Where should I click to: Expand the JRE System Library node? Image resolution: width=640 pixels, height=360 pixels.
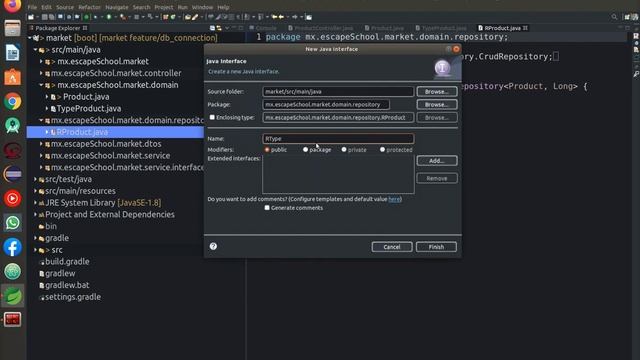tap(36, 203)
